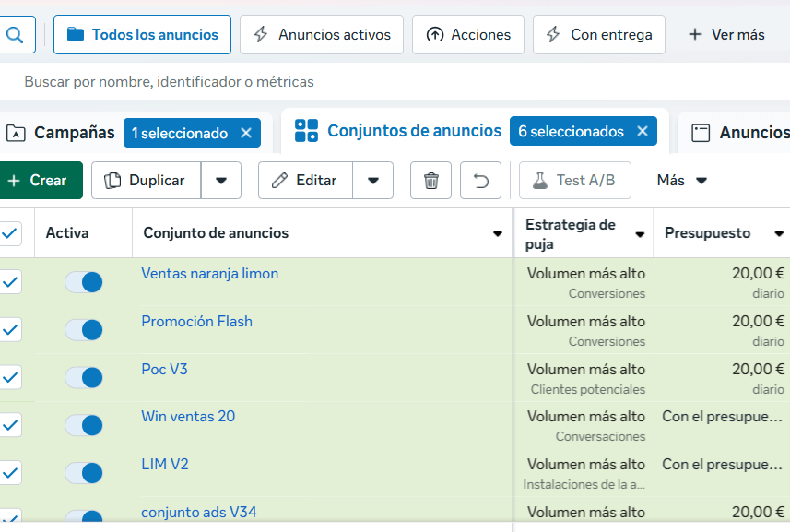Disable the Promoción Flash active switch
790x532 pixels.
pyautogui.click(x=84, y=330)
